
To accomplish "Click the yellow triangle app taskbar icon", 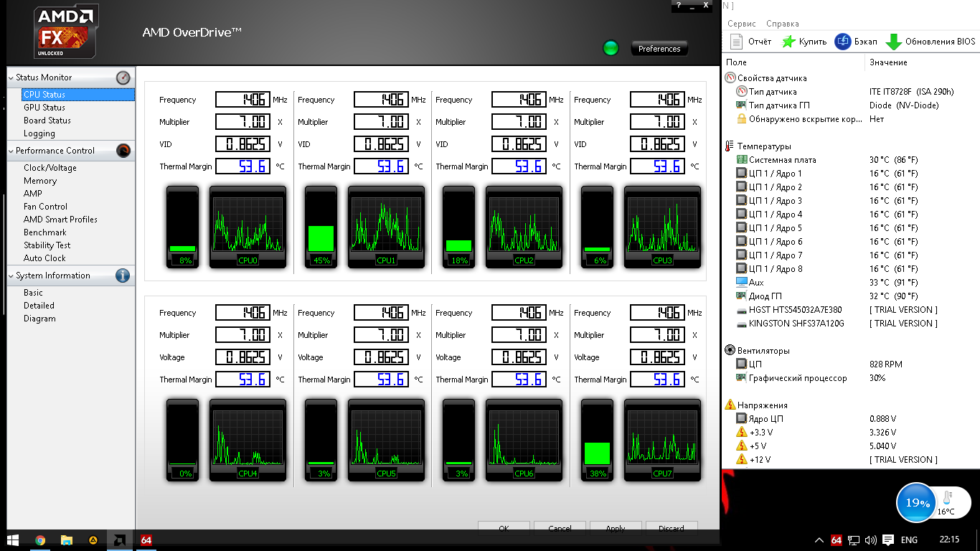I will (93, 540).
